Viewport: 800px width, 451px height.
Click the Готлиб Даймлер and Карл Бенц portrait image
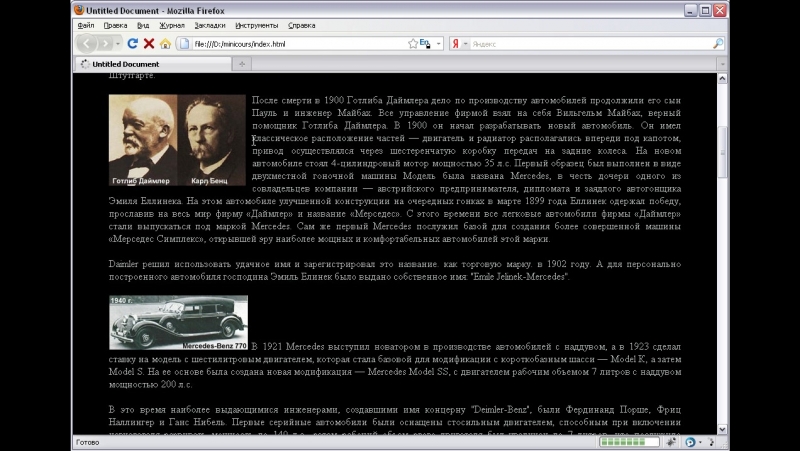177,140
